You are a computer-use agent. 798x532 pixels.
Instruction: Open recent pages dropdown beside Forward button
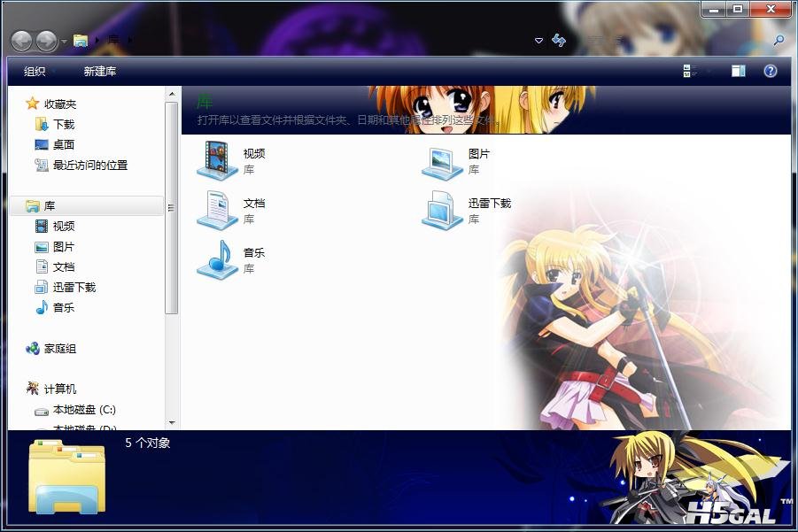64,41
